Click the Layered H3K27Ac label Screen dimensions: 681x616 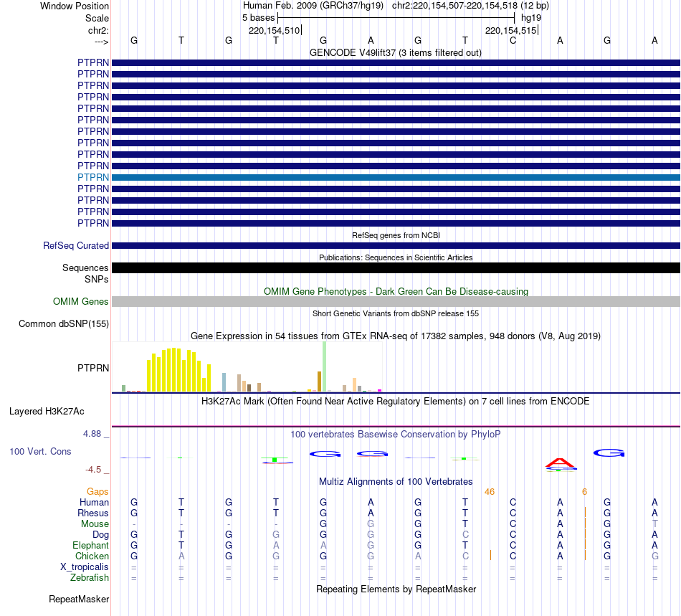(x=47, y=412)
